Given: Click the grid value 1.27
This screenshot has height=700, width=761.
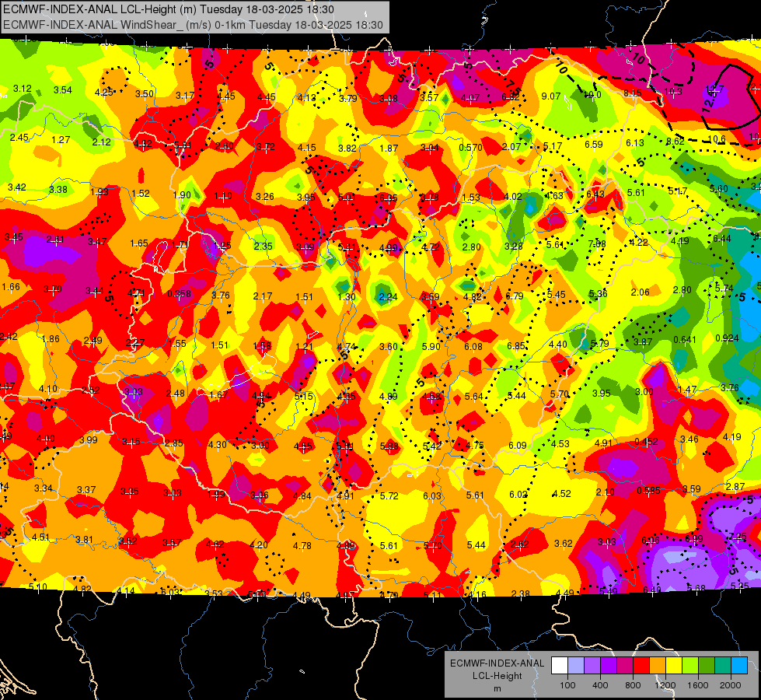Looking at the screenshot, I should tap(61, 140).
